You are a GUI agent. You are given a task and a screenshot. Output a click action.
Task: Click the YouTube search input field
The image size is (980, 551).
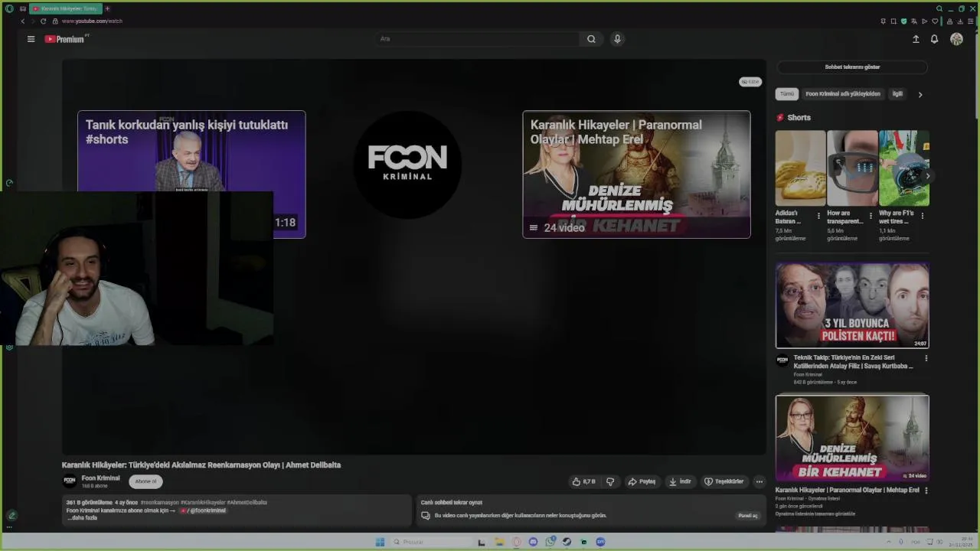479,39
